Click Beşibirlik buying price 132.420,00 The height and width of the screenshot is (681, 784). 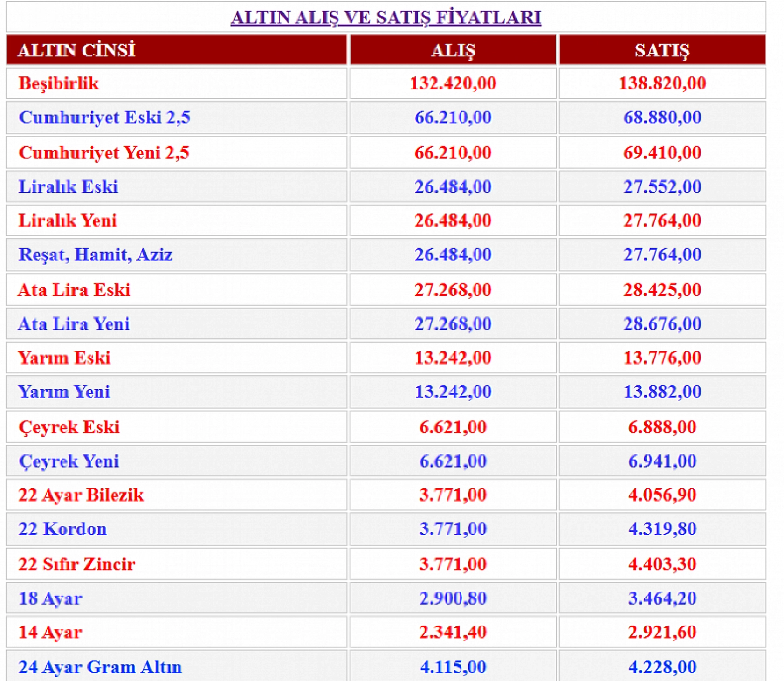coord(453,83)
